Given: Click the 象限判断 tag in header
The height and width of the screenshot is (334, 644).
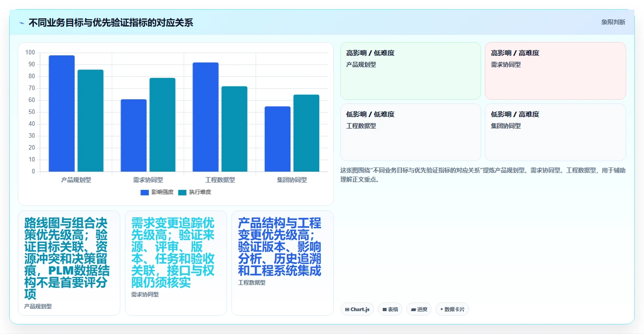Looking at the screenshot, I should coord(613,22).
